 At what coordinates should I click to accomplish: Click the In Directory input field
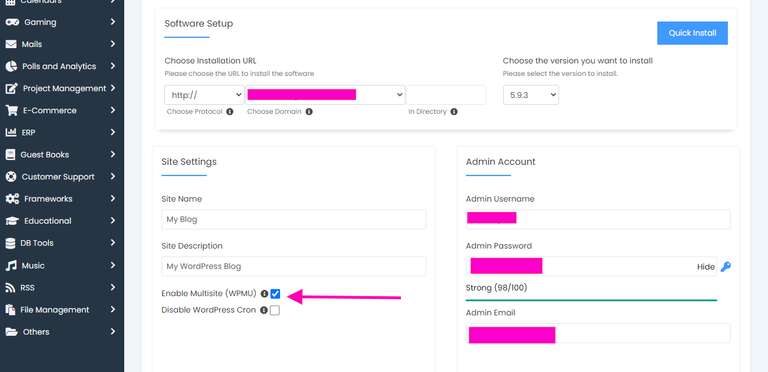pos(446,95)
